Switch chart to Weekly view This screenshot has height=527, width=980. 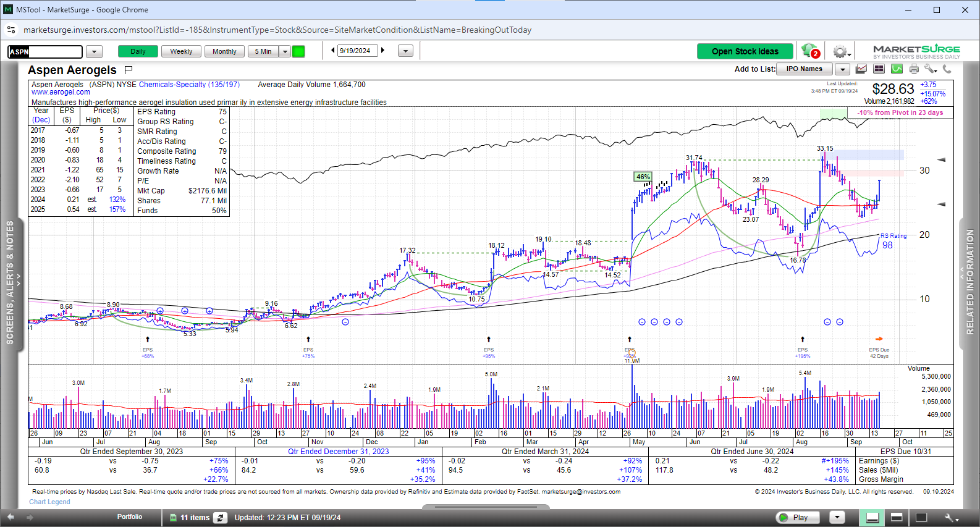181,51
